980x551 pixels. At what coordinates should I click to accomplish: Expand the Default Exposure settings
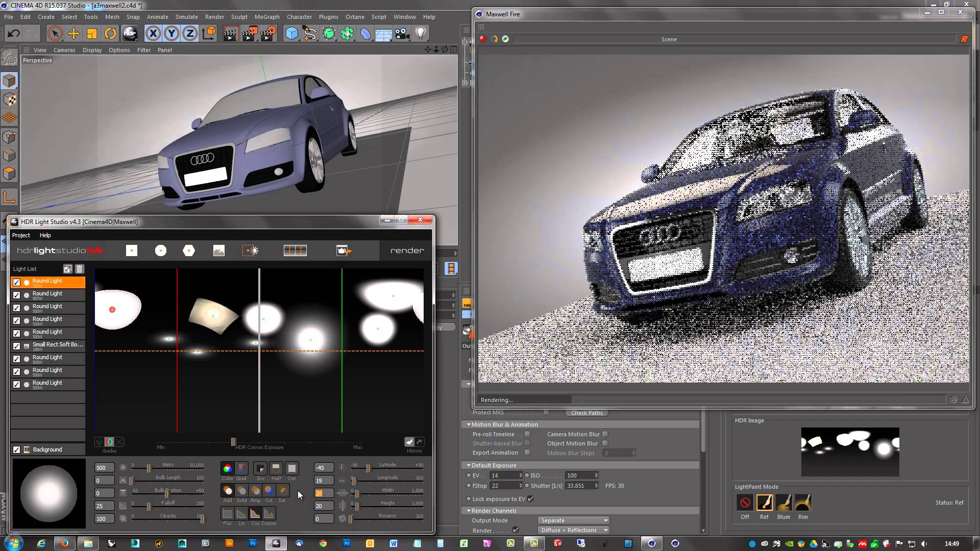pos(470,465)
